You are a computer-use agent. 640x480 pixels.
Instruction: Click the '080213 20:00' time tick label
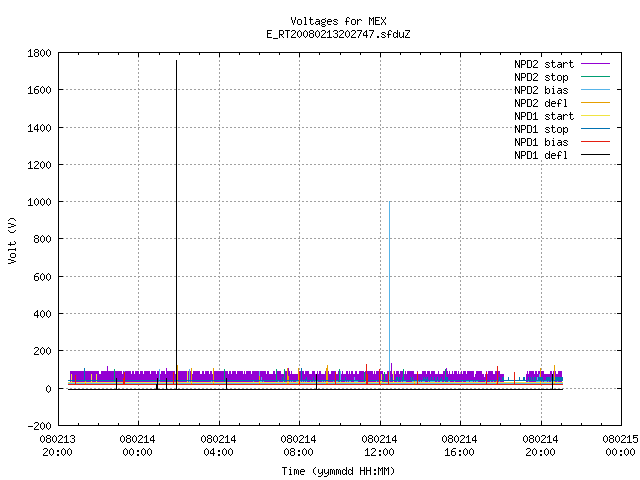pyautogui.click(x=58, y=446)
